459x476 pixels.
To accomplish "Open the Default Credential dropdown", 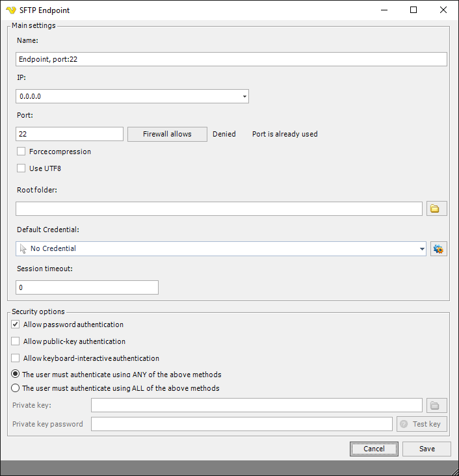I will pos(422,248).
